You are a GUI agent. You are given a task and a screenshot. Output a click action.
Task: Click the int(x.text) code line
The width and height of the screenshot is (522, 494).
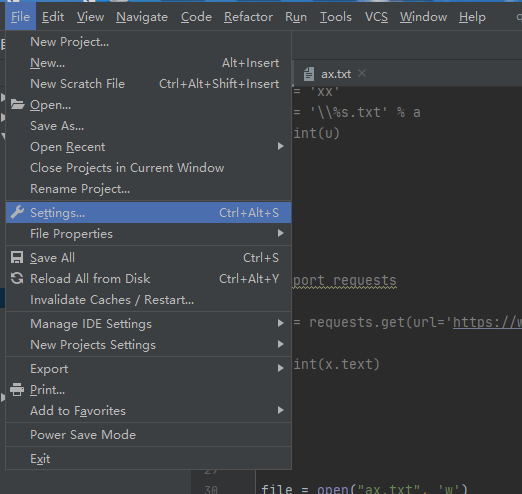(x=336, y=364)
